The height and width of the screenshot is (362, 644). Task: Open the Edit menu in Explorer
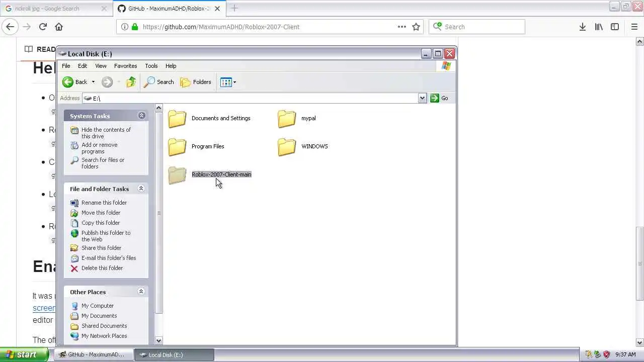point(83,66)
